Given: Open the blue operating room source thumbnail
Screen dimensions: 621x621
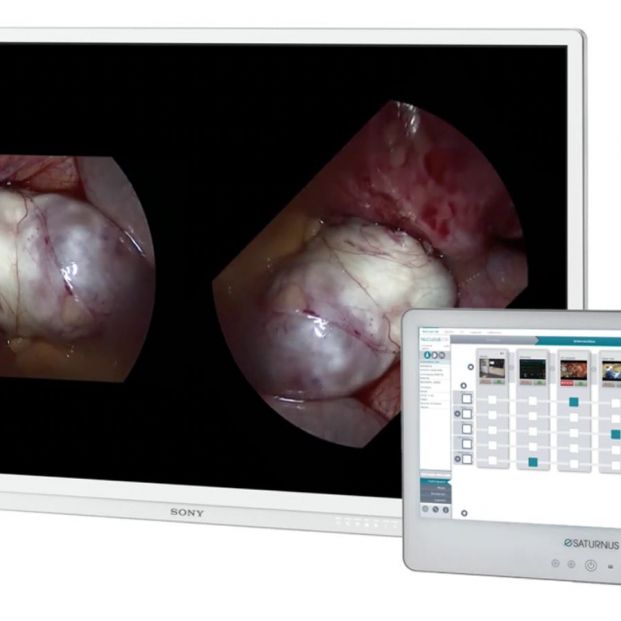Looking at the screenshot, I should [x=612, y=371].
